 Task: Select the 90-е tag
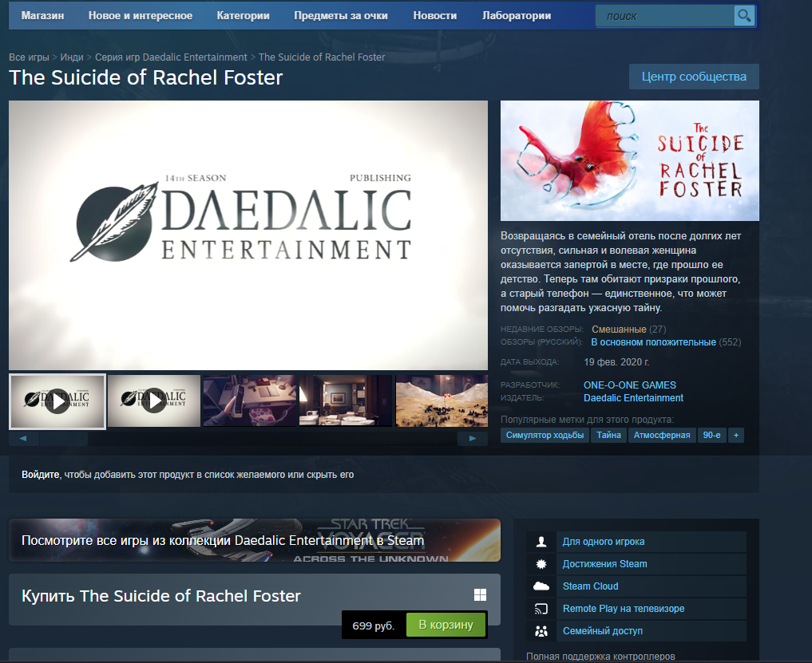pos(711,436)
